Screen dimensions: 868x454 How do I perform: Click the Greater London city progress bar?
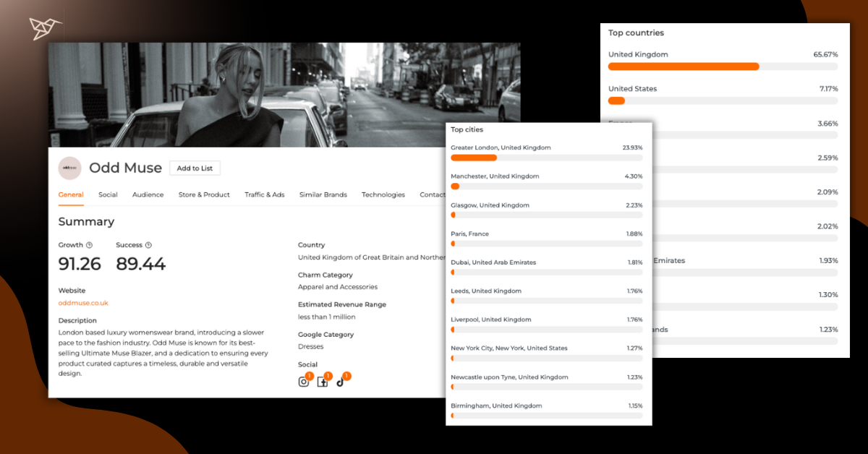[546, 158]
